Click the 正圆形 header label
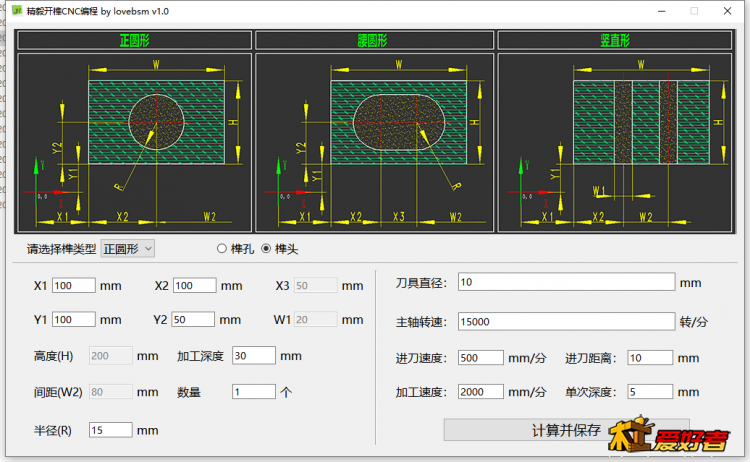This screenshot has height=462, width=750. pos(134,41)
